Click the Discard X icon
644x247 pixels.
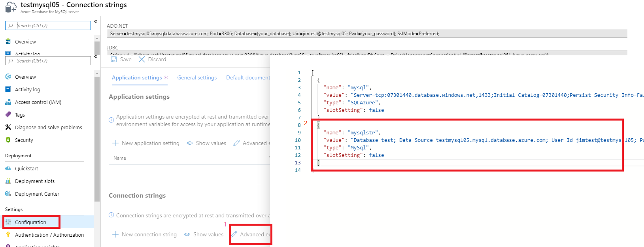coord(142,59)
